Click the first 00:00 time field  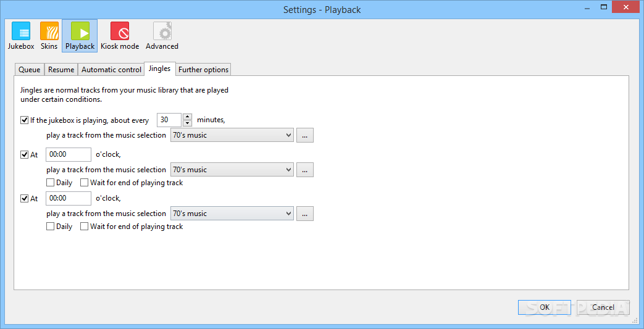(69, 154)
